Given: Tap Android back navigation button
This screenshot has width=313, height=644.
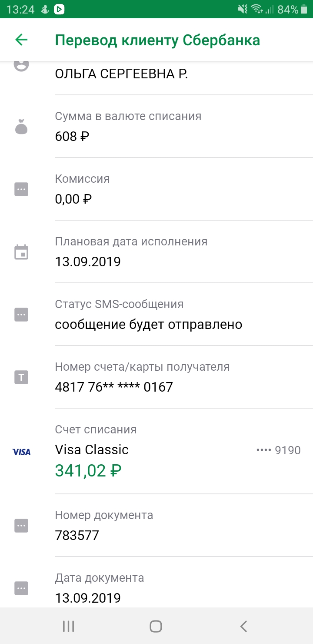Looking at the screenshot, I should tap(243, 626).
